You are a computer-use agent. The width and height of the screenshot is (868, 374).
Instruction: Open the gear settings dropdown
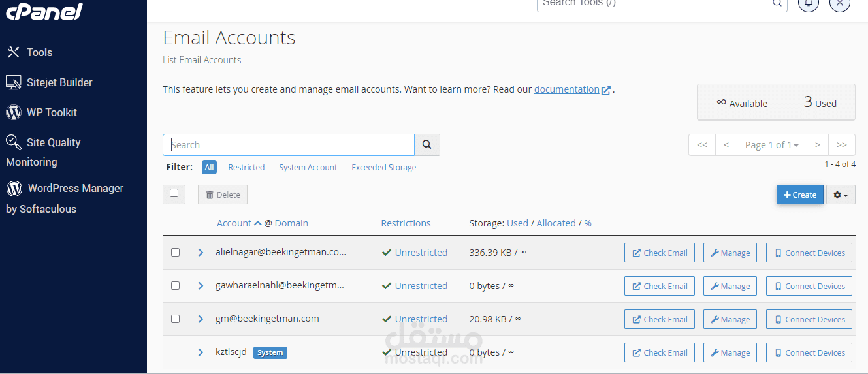point(841,195)
